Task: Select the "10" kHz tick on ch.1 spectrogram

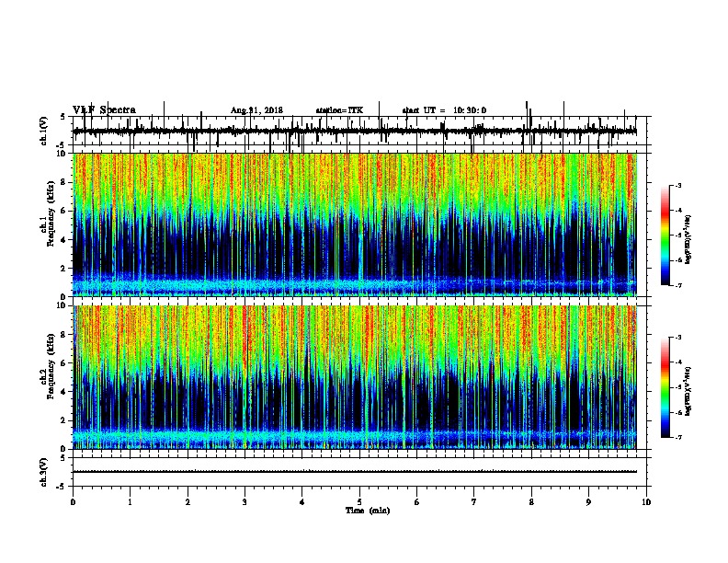Action: pyautogui.click(x=62, y=154)
